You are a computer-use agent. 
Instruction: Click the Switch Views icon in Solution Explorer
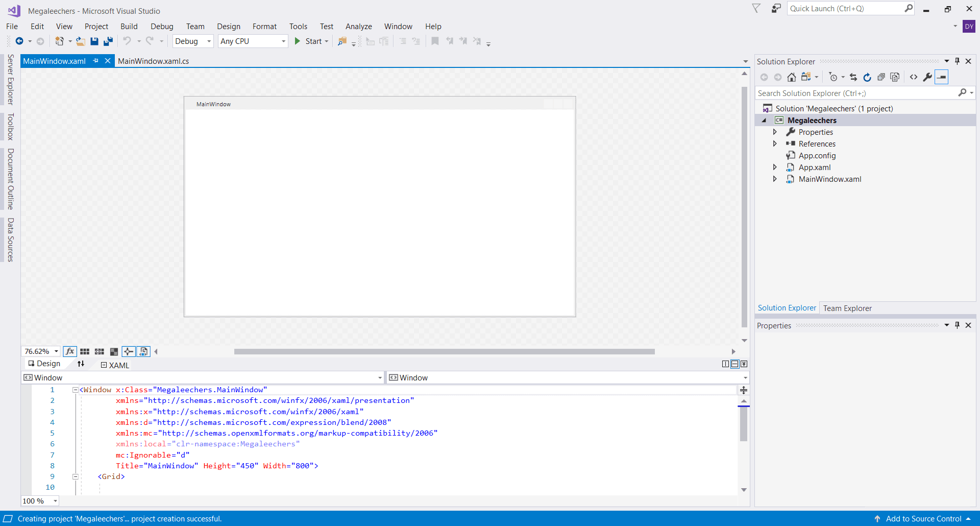[806, 77]
